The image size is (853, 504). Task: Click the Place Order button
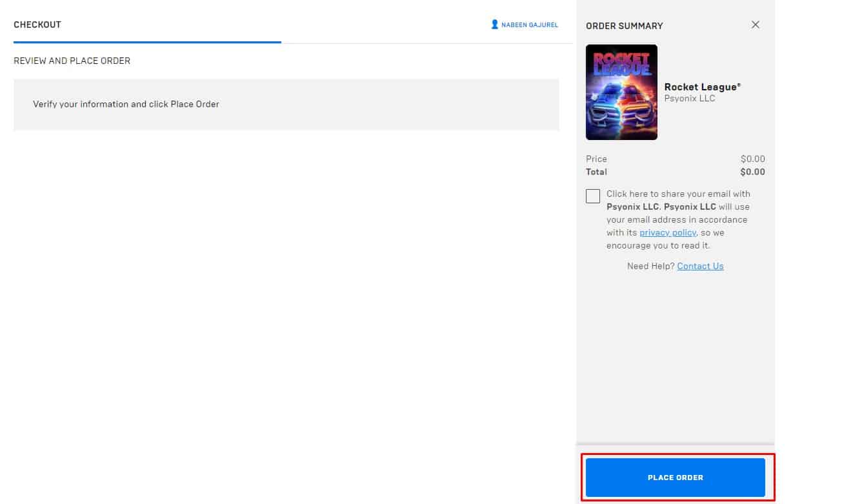coord(675,478)
